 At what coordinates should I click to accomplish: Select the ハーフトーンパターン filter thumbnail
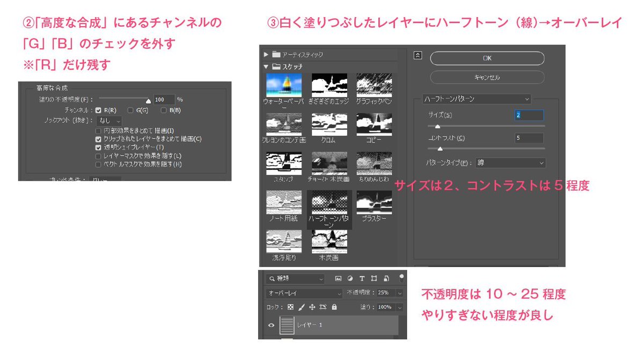330,203
